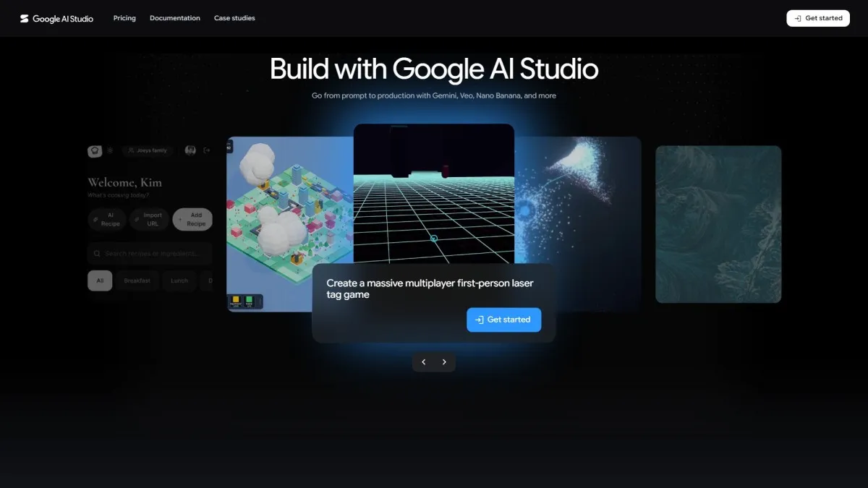Focus the Search recipes or ingredients field

tap(150, 254)
